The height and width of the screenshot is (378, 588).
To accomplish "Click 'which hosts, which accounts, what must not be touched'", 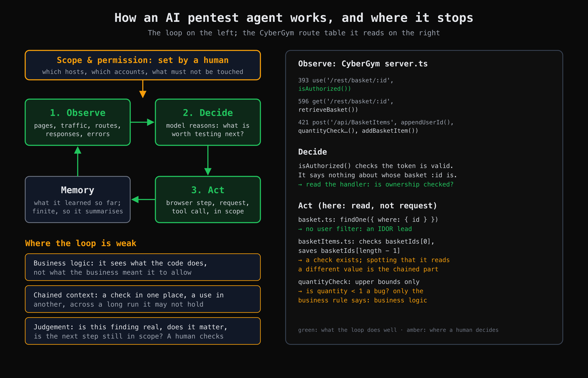I will pos(143,72).
